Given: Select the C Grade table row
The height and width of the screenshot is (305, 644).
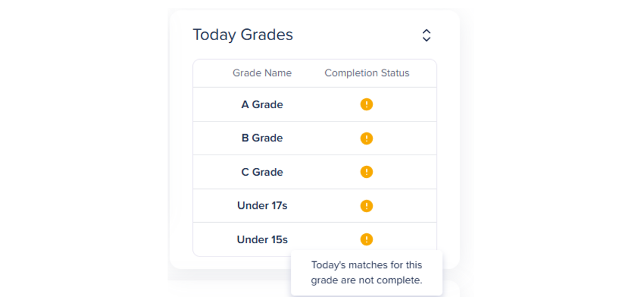Looking at the screenshot, I should 314,172.
